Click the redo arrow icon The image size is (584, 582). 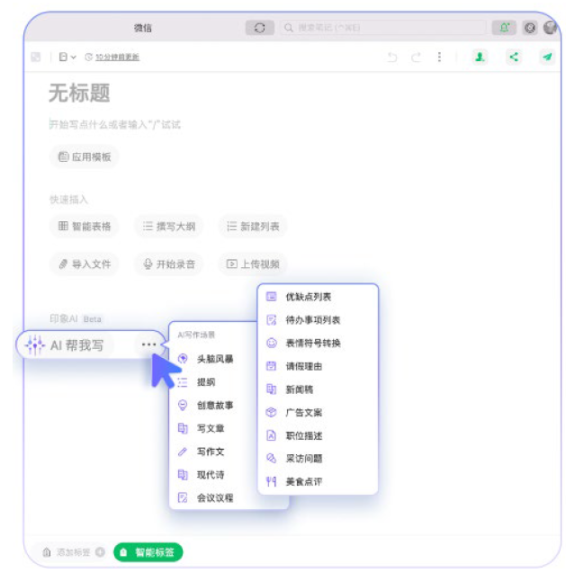[416, 57]
